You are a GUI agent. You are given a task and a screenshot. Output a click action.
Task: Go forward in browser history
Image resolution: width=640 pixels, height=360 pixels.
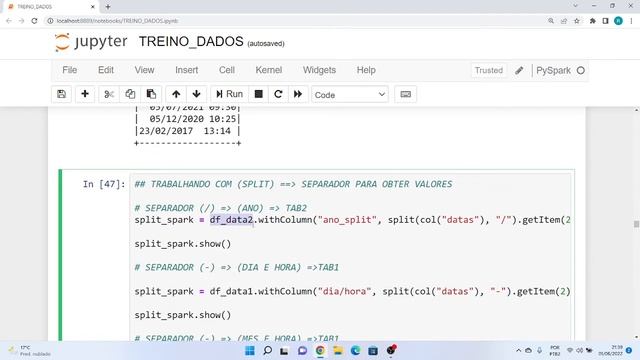(21, 21)
